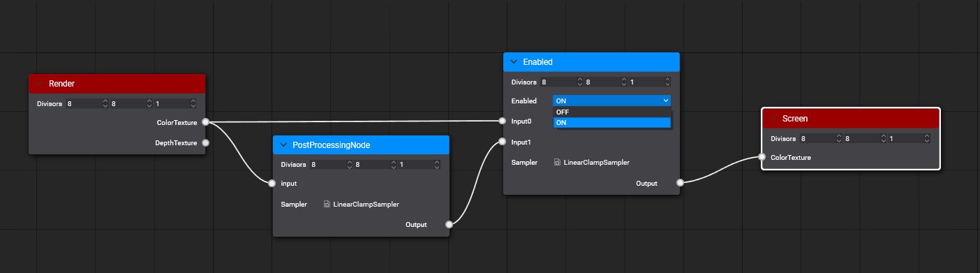
Task: Click stepper arrows of Screen's second Divisors field
Action: coord(883,139)
